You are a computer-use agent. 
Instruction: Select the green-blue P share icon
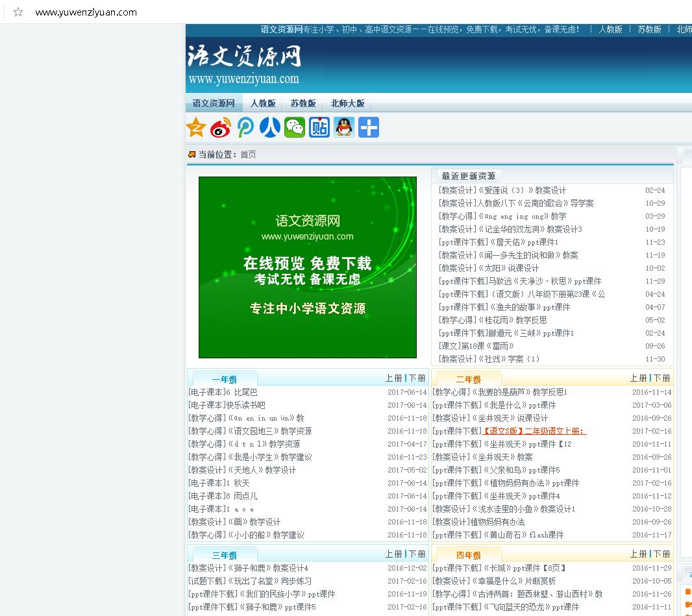tap(245, 127)
